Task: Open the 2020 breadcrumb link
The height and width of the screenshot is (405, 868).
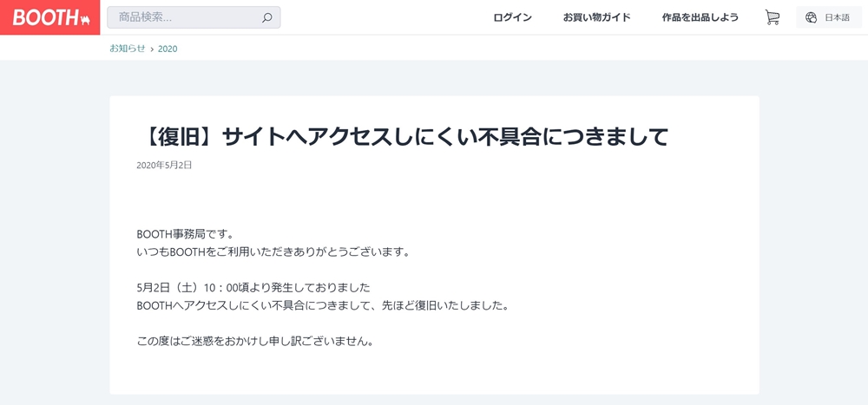Action: click(168, 49)
